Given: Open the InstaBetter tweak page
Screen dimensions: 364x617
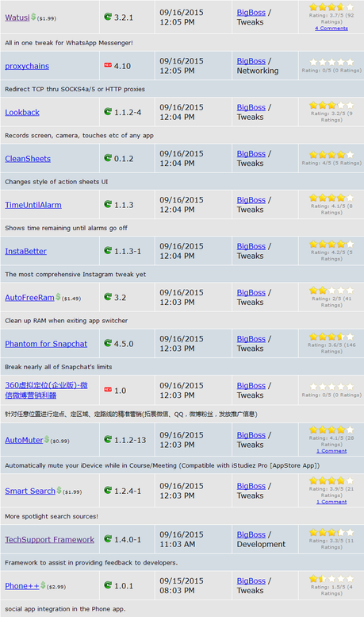Looking at the screenshot, I should coord(25,251).
